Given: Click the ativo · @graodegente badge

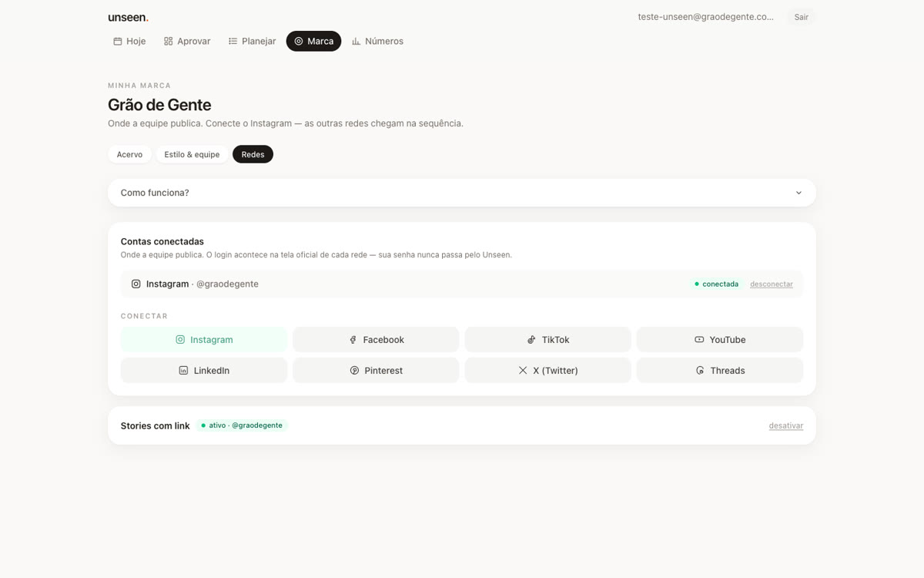Looking at the screenshot, I should (242, 425).
